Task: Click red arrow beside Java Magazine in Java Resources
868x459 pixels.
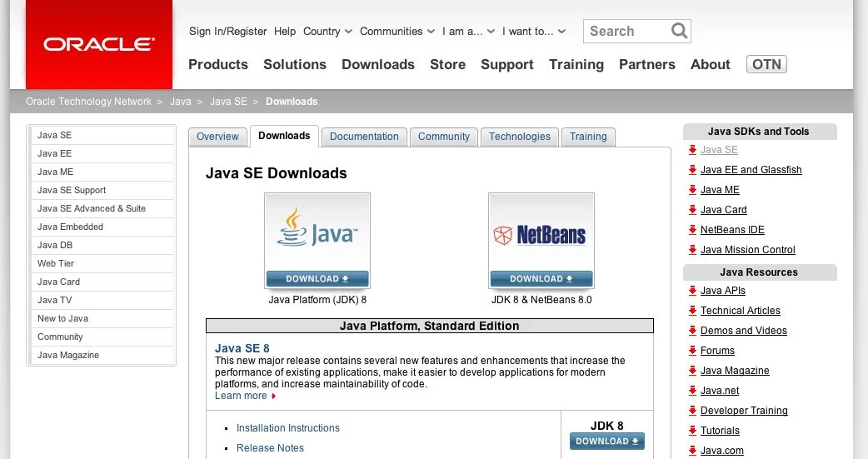Action: pos(692,371)
